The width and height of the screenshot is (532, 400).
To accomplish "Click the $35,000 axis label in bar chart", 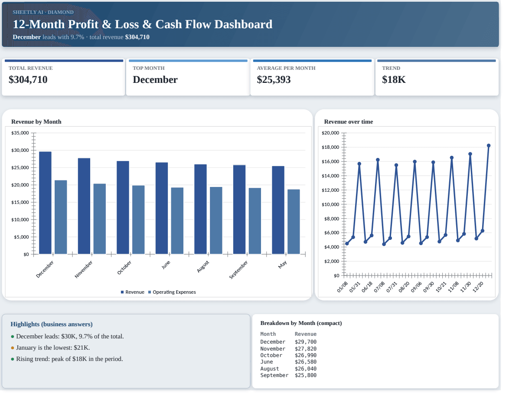I will pos(20,133).
